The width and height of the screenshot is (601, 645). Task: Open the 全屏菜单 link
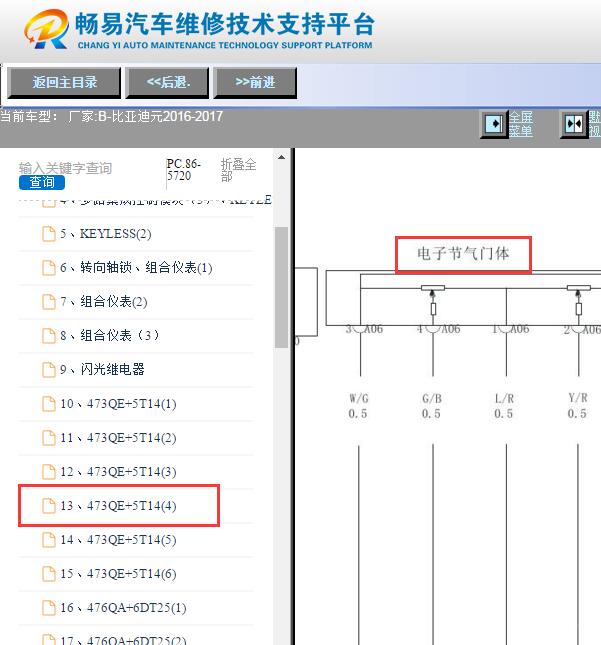click(x=521, y=124)
